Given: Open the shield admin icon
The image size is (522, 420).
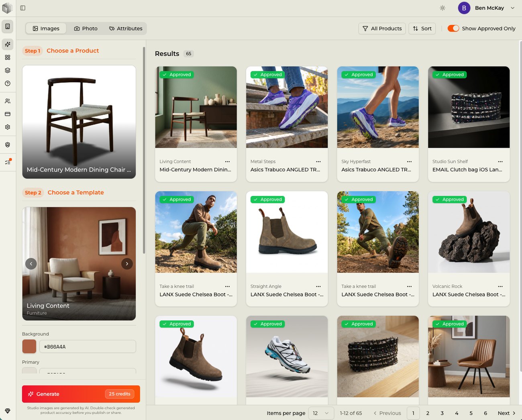Looking at the screenshot, I should 8,145.
